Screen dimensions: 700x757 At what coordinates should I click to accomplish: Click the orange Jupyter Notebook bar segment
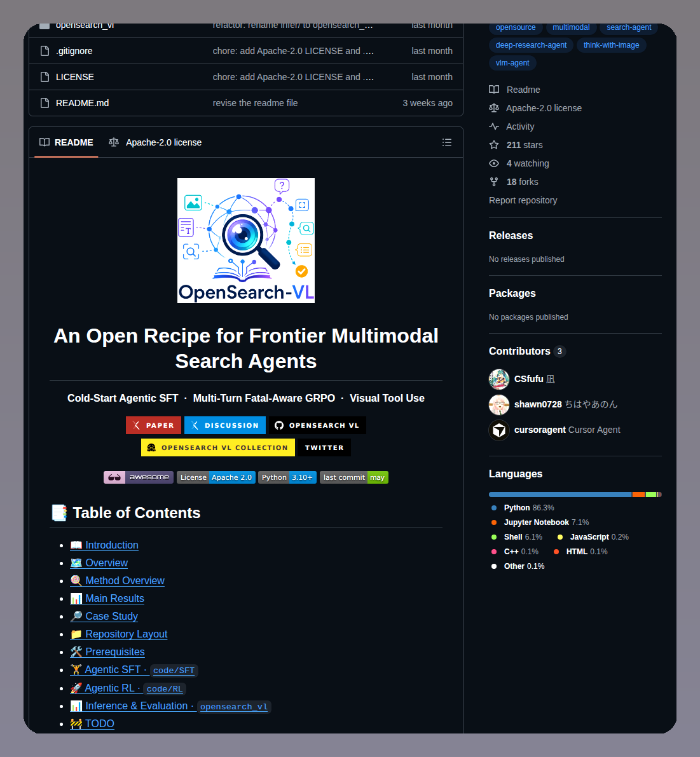[x=638, y=494]
